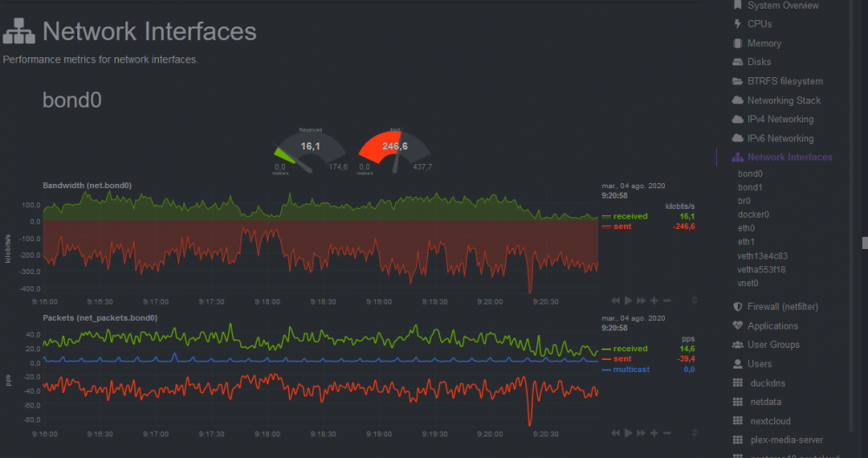
Task: Jump to vetha553f18 in the sidebar submenu
Action: point(761,270)
